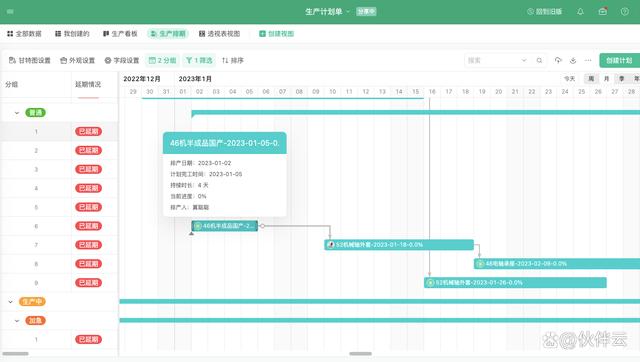Open 外观设置 appearance settings

tap(78, 60)
